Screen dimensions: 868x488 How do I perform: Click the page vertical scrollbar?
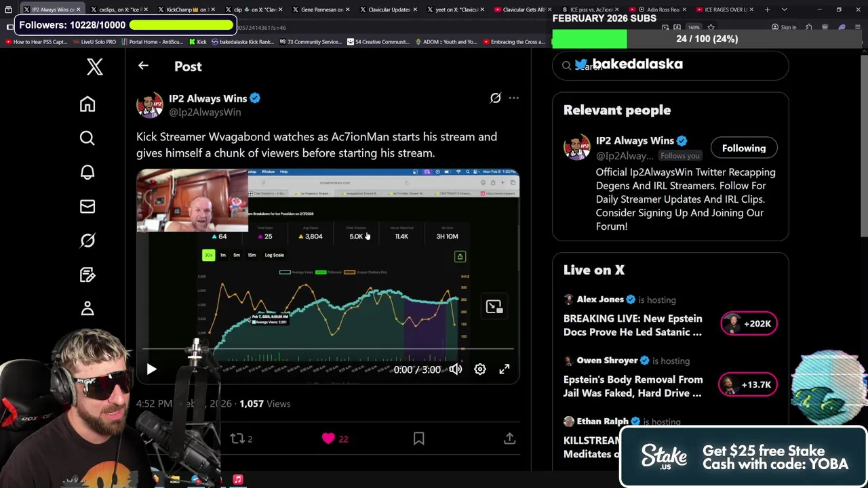click(864, 146)
